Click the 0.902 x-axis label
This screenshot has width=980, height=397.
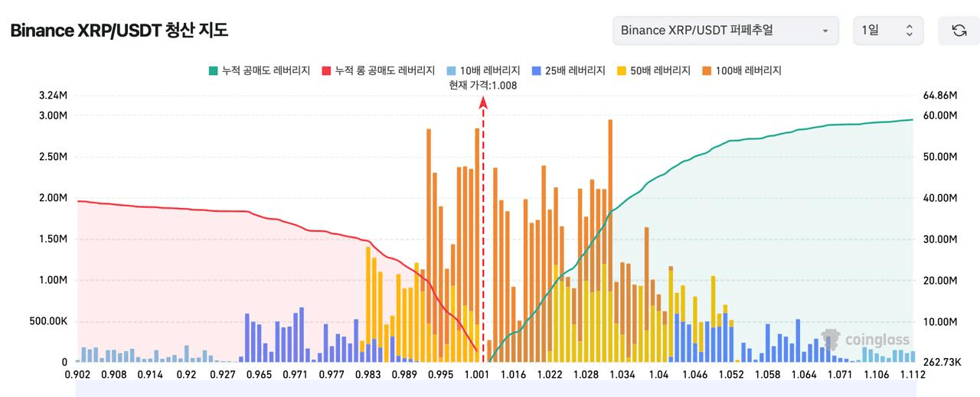pyautogui.click(x=77, y=375)
